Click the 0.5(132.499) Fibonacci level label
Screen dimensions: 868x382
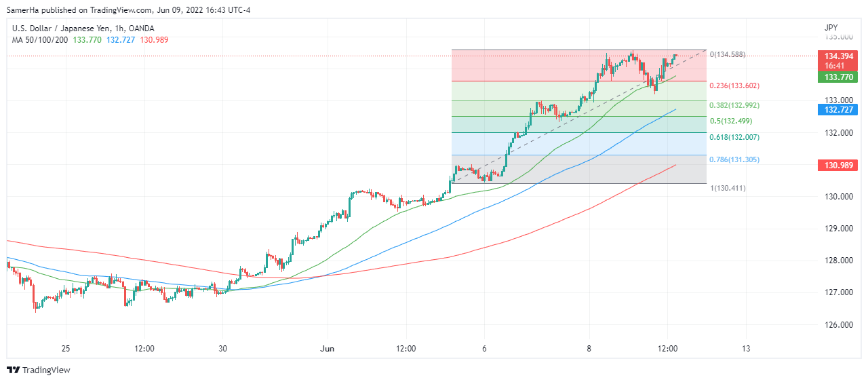[731, 121]
